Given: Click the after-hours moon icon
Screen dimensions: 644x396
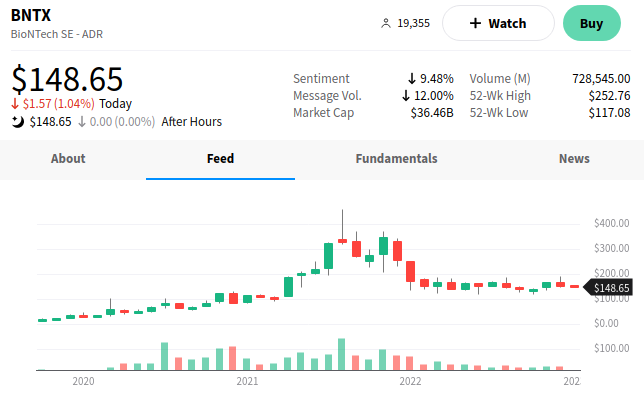Looking at the screenshot, I should 17,122.
